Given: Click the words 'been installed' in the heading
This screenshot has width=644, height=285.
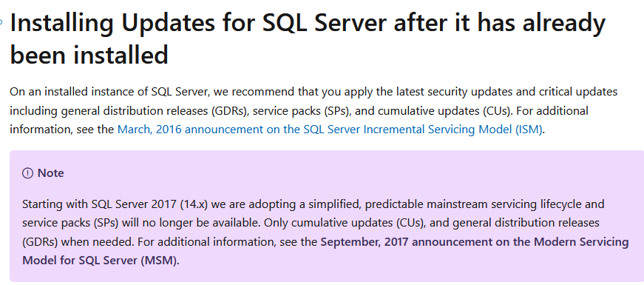Looking at the screenshot, I should click(89, 55).
